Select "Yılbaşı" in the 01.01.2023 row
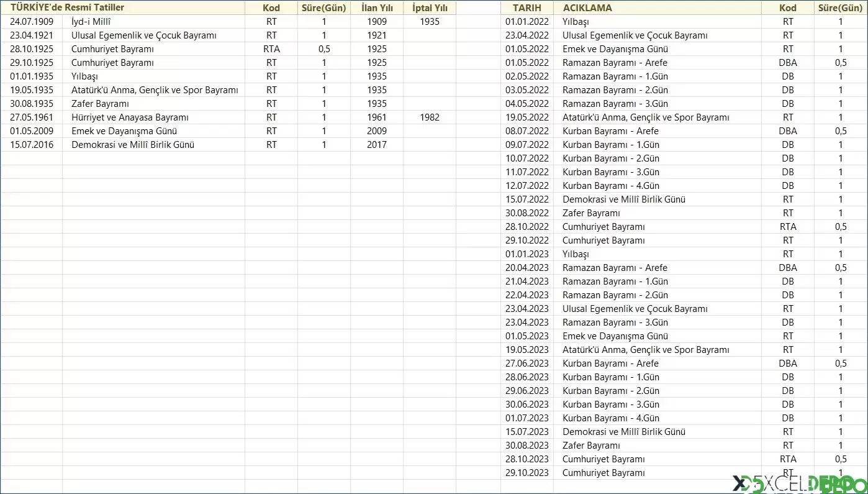This screenshot has width=868, height=494. coord(658,254)
